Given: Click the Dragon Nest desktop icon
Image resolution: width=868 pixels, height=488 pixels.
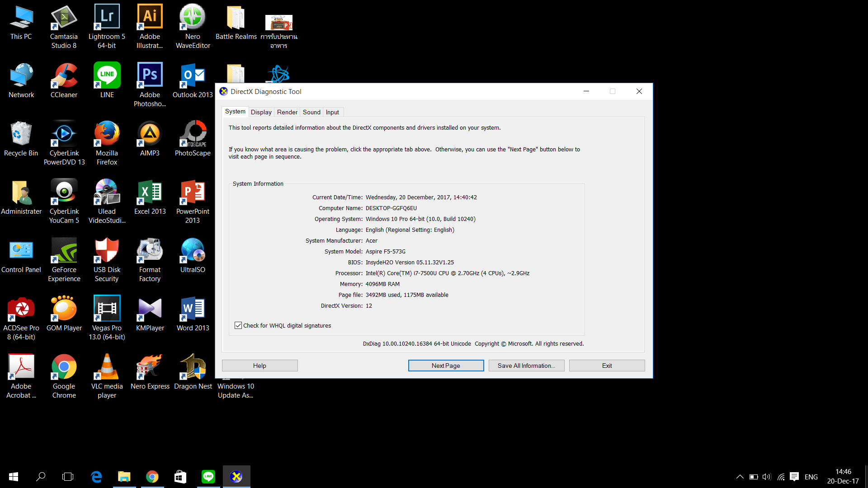Looking at the screenshot, I should point(193,367).
